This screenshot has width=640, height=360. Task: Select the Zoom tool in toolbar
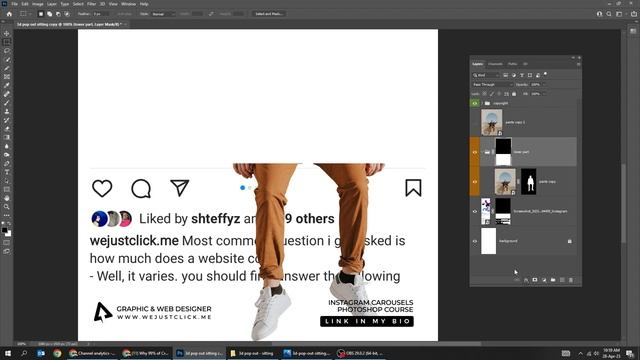click(x=7, y=207)
